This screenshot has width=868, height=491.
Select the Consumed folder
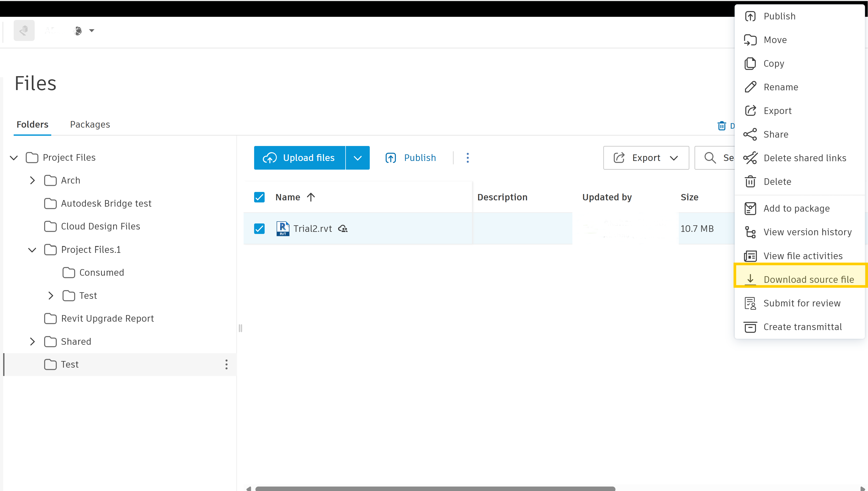(x=102, y=273)
